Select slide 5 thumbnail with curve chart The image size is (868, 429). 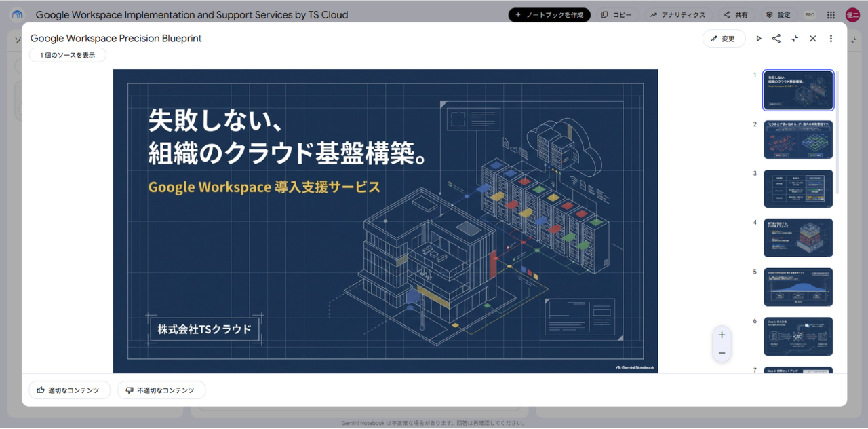(798, 287)
